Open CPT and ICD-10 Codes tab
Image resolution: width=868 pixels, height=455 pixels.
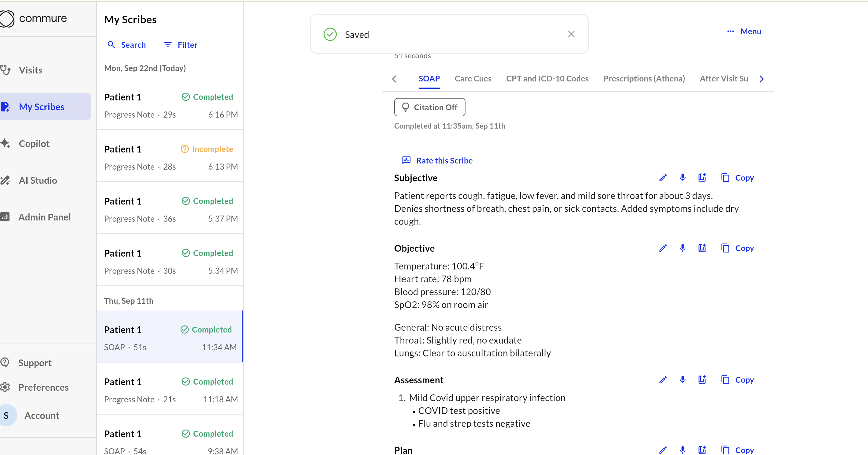tap(547, 78)
